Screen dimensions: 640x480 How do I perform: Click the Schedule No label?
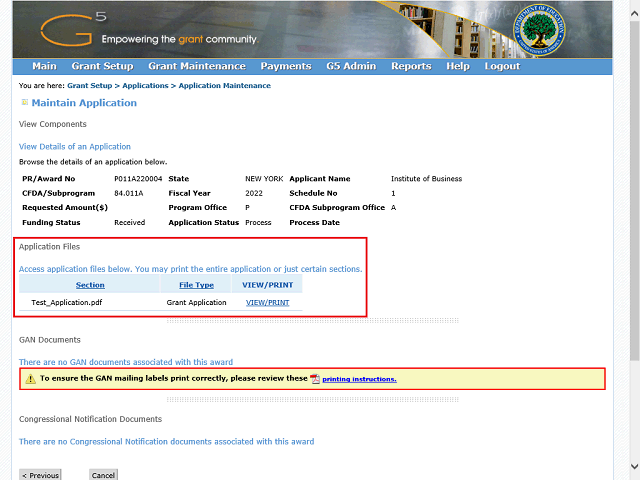click(x=313, y=193)
